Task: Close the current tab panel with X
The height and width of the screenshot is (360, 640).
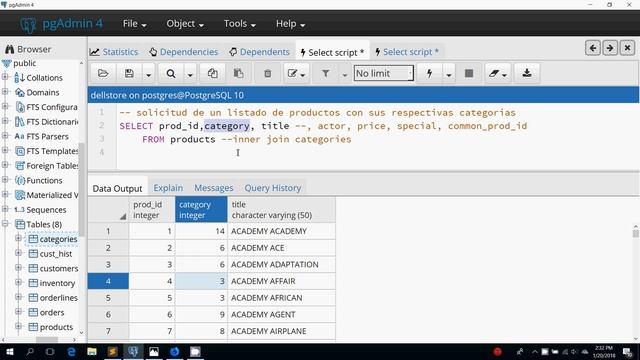Action: click(627, 48)
